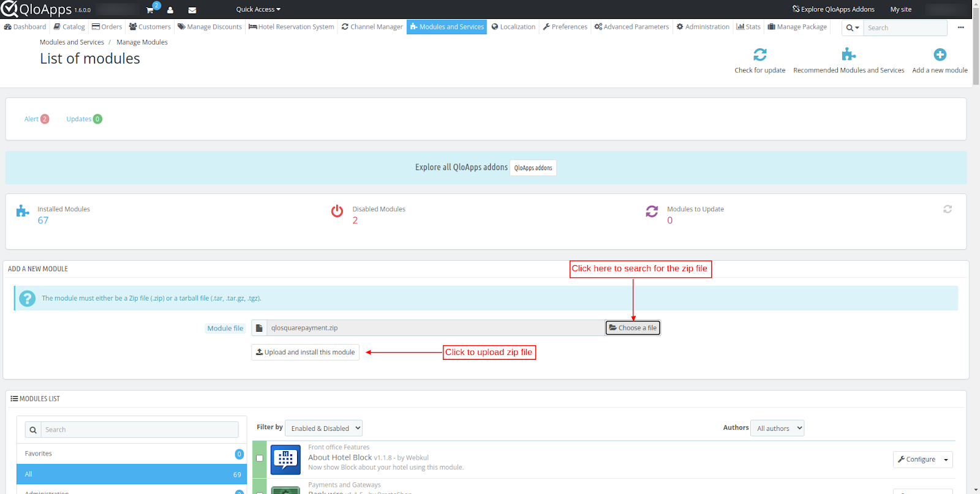
Task: Refresh the module stats panel
Action: coord(948,209)
